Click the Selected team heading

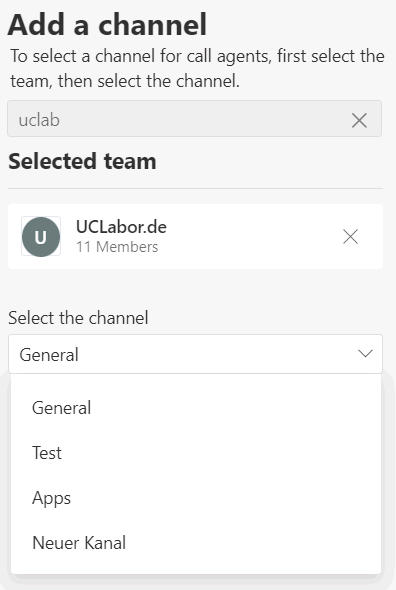(82, 161)
